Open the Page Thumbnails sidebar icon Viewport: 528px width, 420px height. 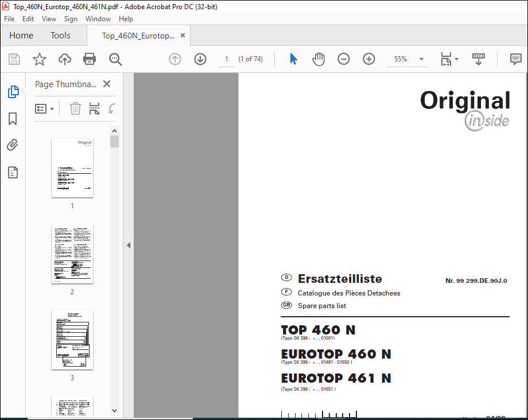(13, 92)
